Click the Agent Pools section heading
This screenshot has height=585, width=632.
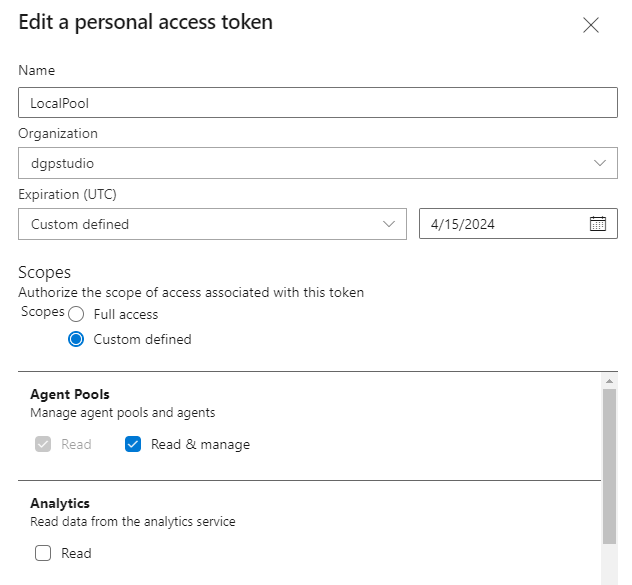(x=70, y=394)
